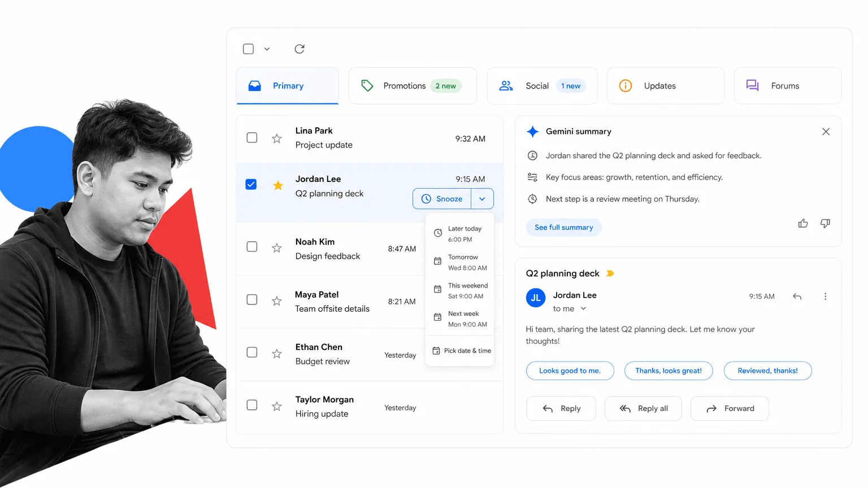Unstar the Jordan Lee email
This screenshot has width=868, height=488.
click(278, 185)
